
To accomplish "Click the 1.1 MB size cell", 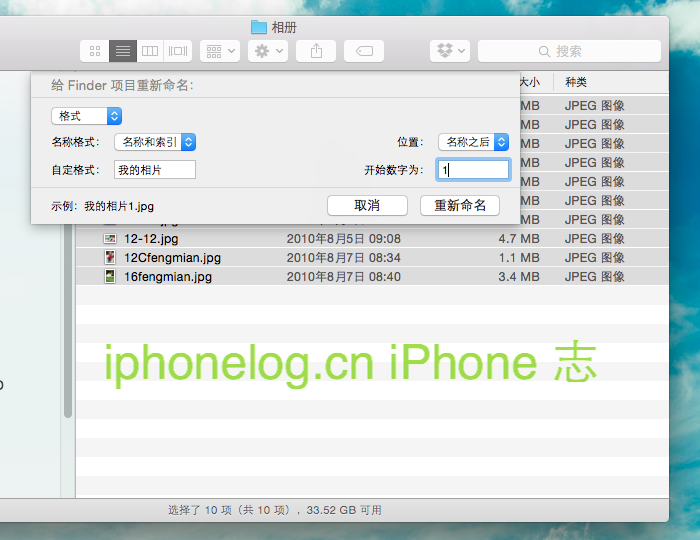I will pyautogui.click(x=519, y=258).
